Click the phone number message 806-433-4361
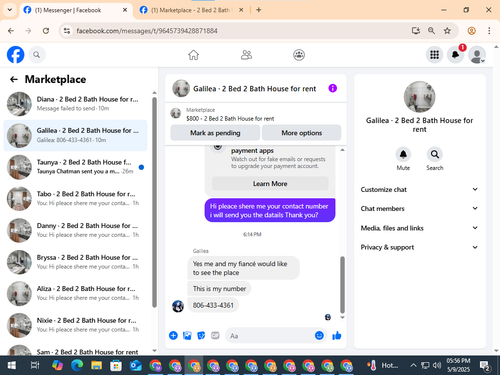Screen dimensions: 500x375 pos(213,305)
